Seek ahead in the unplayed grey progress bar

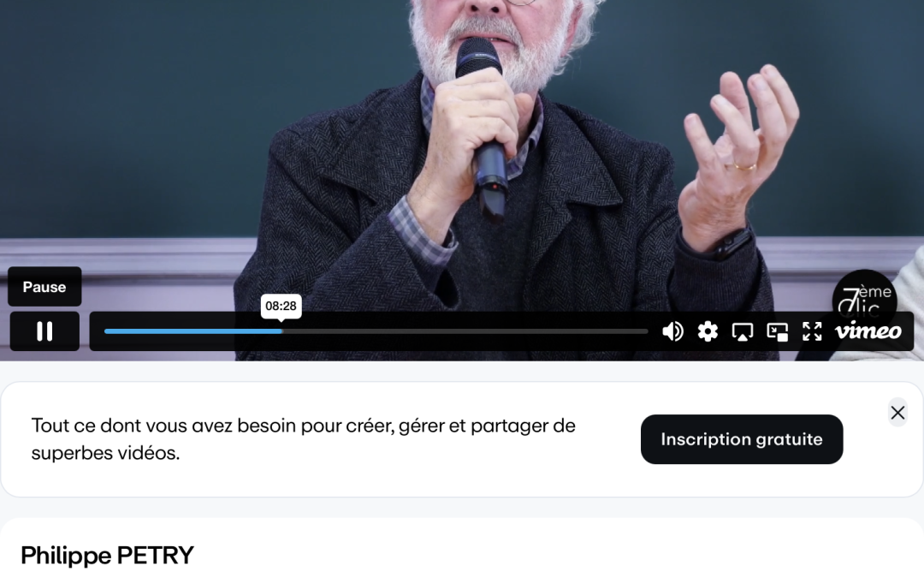(x=465, y=331)
